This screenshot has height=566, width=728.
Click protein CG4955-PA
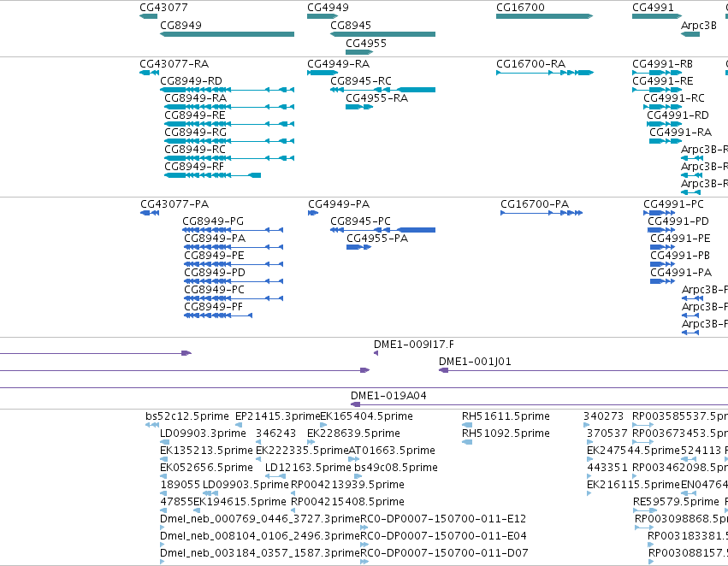point(377,239)
